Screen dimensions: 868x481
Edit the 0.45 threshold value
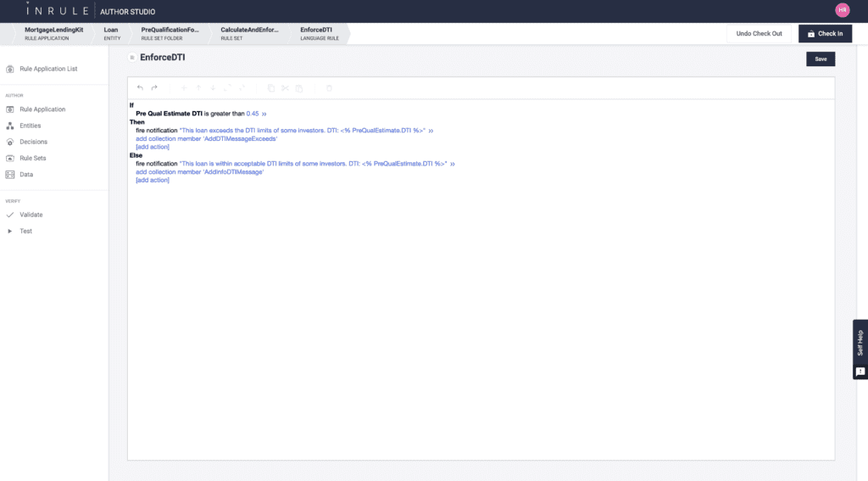click(x=253, y=114)
